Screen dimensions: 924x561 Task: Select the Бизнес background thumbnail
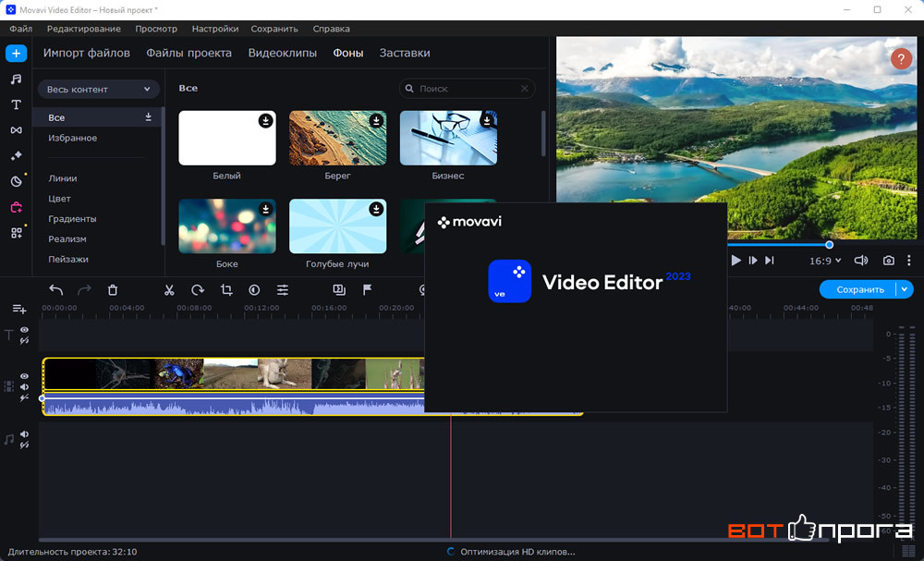(x=448, y=138)
